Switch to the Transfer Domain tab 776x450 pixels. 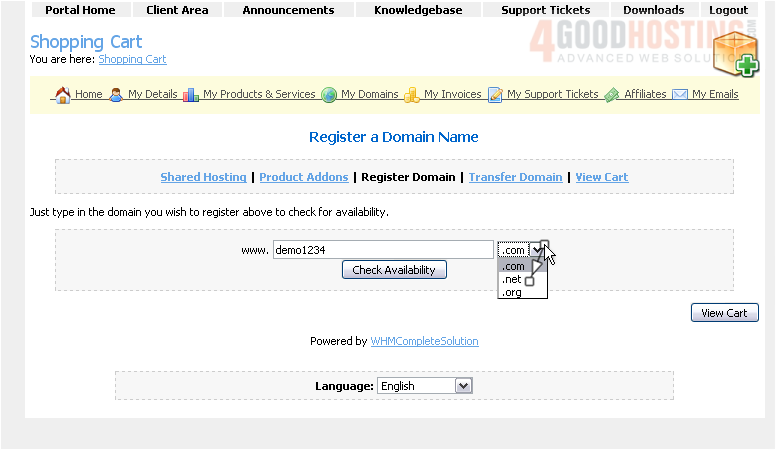pyautogui.click(x=515, y=177)
